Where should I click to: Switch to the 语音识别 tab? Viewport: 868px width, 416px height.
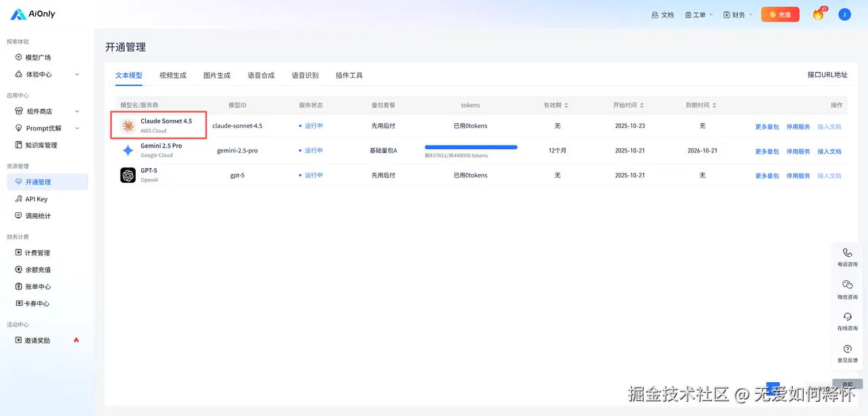coord(305,75)
